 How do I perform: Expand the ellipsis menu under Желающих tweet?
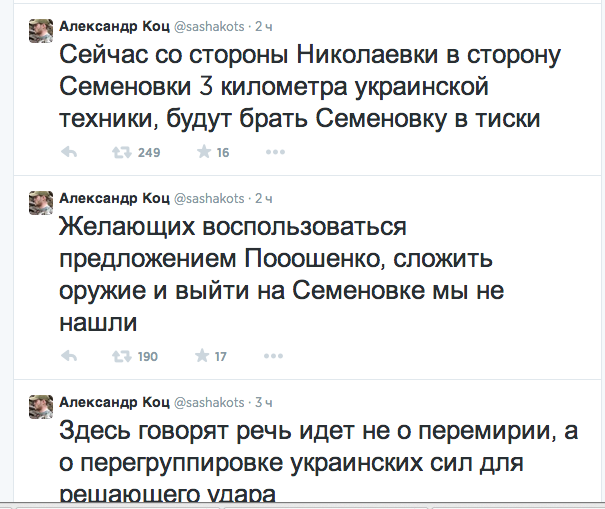coord(275,356)
